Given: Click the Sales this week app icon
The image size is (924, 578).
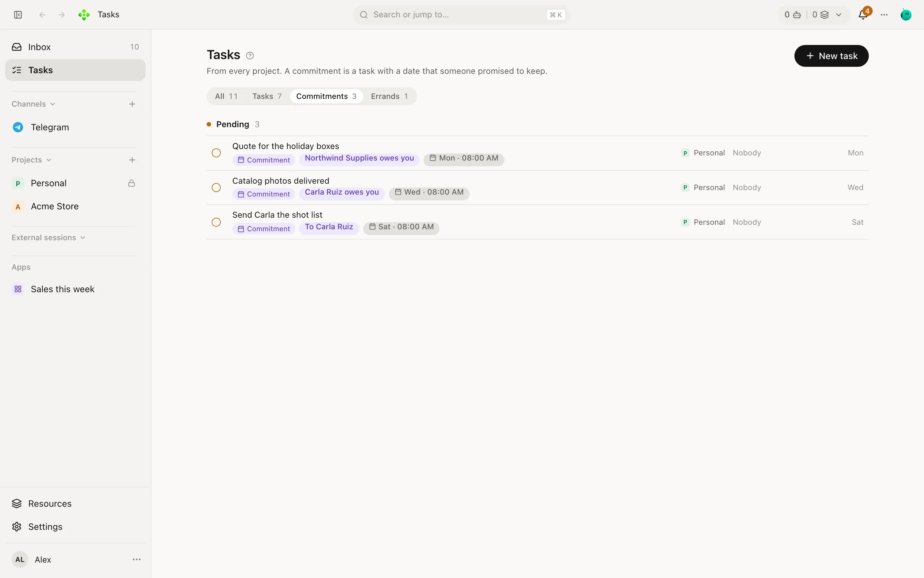Looking at the screenshot, I should [18, 289].
